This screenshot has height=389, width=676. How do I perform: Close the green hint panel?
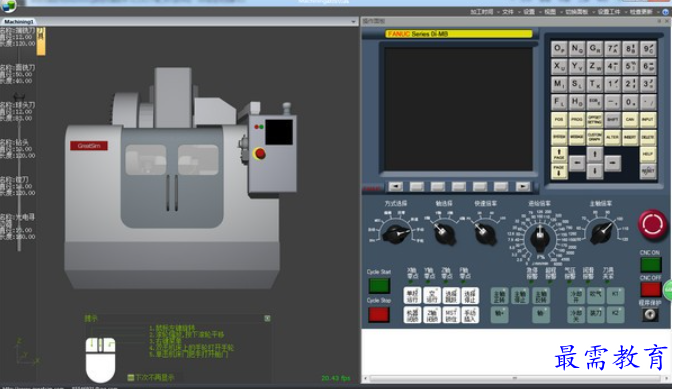267,318
